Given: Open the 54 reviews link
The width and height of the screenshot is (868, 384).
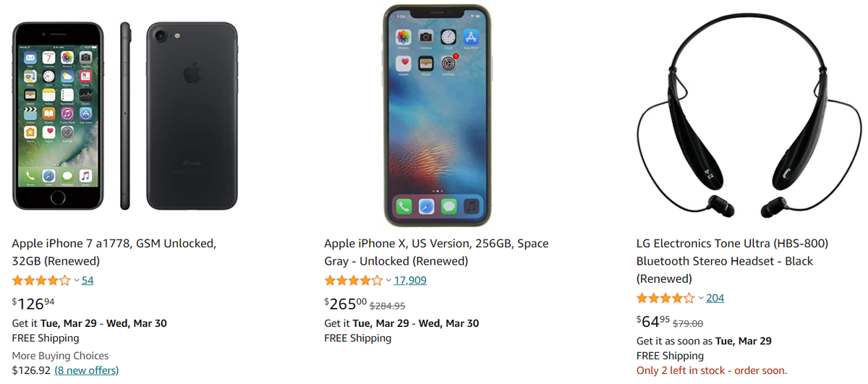Looking at the screenshot, I should [88, 281].
